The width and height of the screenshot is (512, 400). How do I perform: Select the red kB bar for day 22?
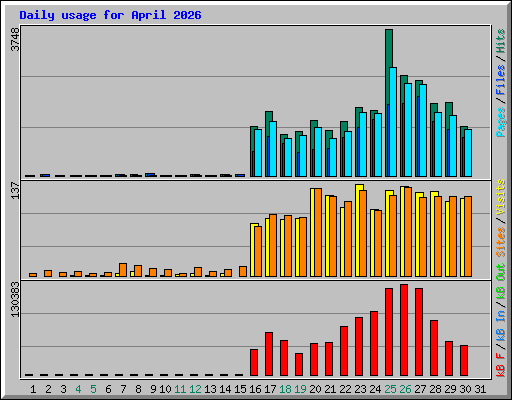tap(344, 351)
